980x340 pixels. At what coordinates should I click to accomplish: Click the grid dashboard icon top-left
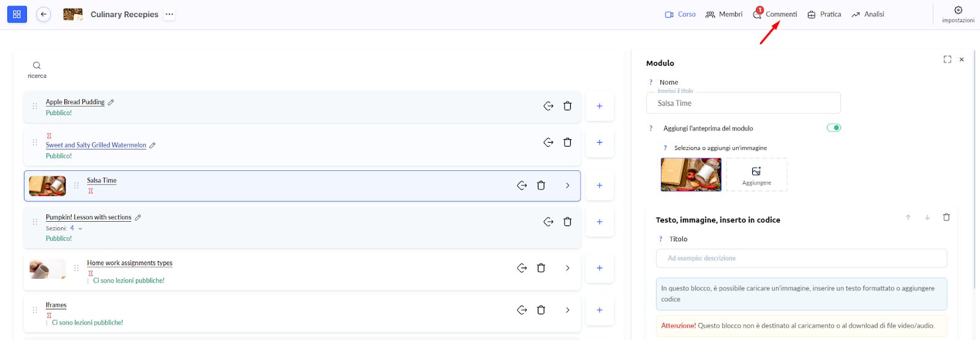pos(17,14)
